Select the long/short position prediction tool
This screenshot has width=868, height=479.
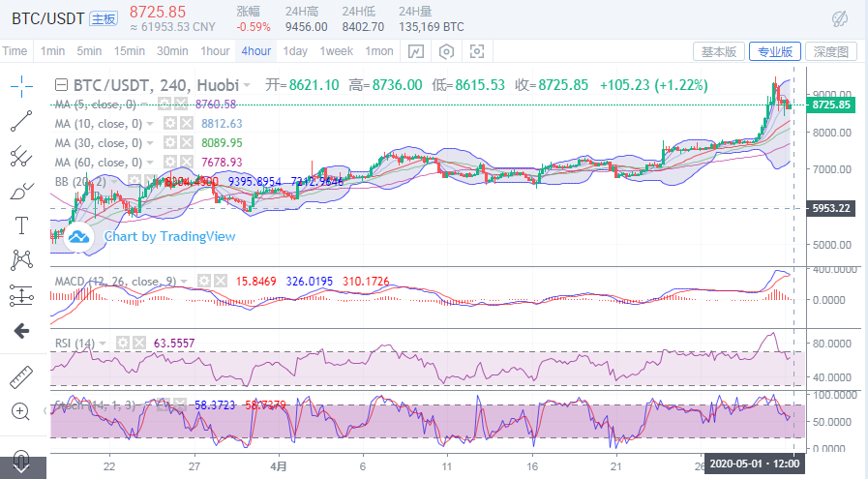[21, 295]
